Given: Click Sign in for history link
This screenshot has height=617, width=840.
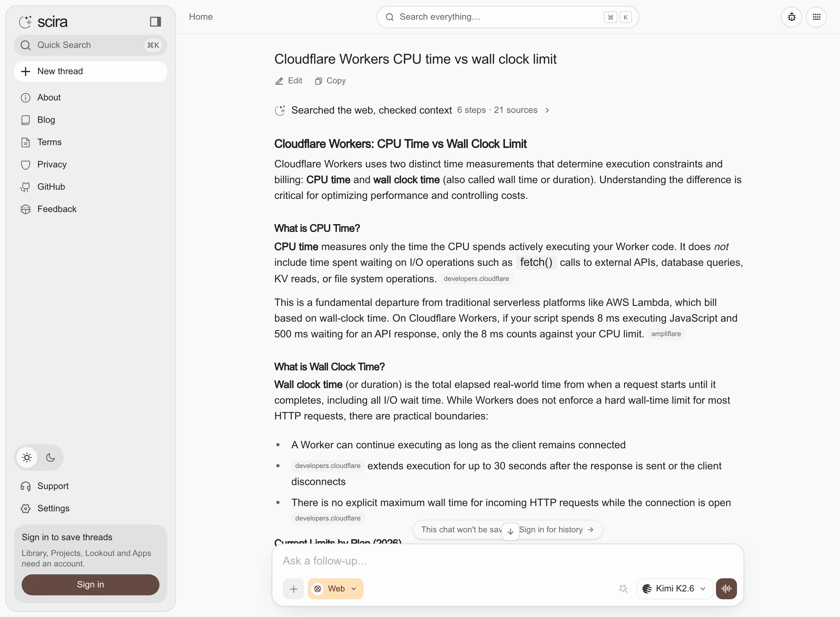Looking at the screenshot, I should click(x=556, y=530).
